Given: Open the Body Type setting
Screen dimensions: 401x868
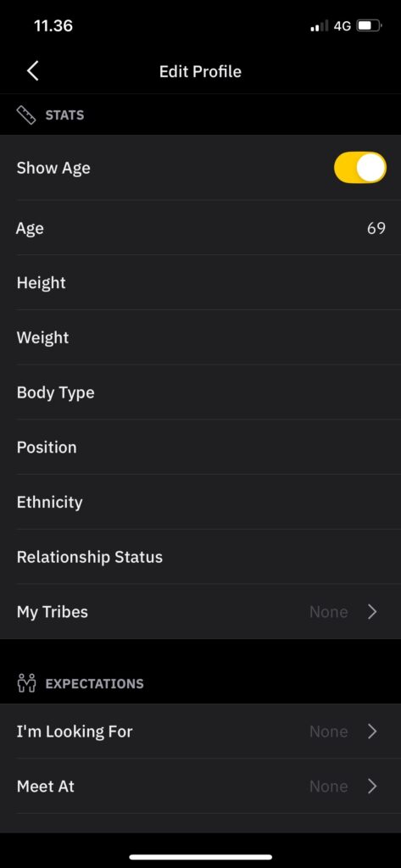Looking at the screenshot, I should pyautogui.click(x=200, y=392).
